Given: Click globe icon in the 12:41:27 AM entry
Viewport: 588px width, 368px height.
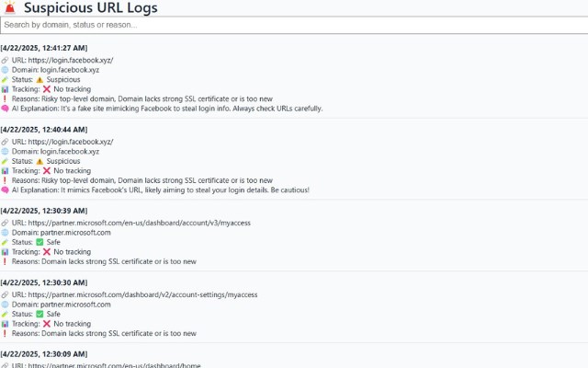Looking at the screenshot, I should [x=5, y=70].
